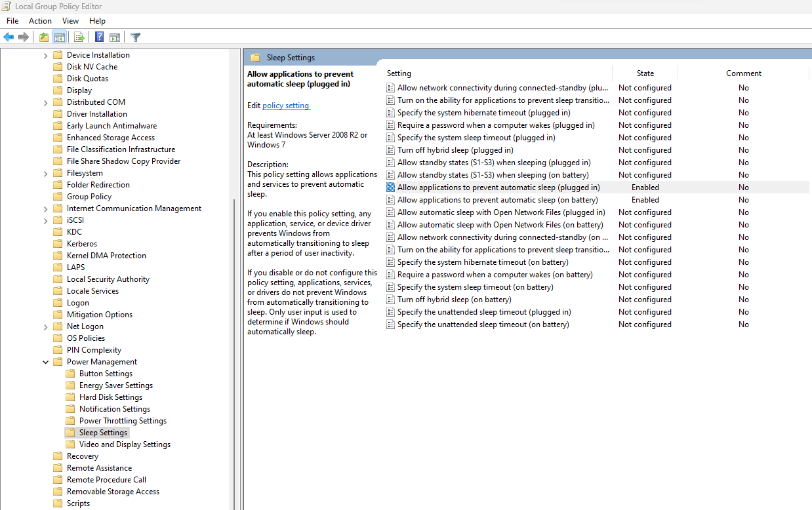The image size is (812, 510).
Task: Select 'Specify the system sleep timeout (on battery)'
Action: tap(476, 287)
